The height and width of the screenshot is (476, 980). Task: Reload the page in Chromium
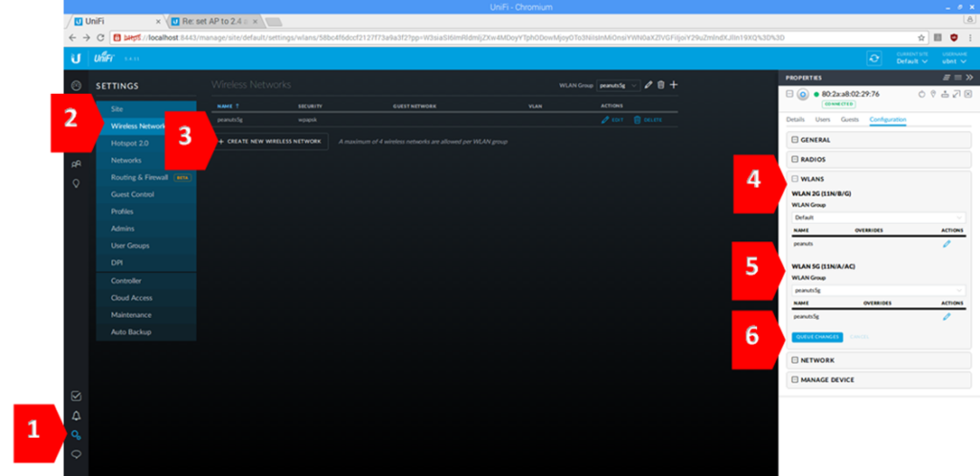[x=100, y=37]
